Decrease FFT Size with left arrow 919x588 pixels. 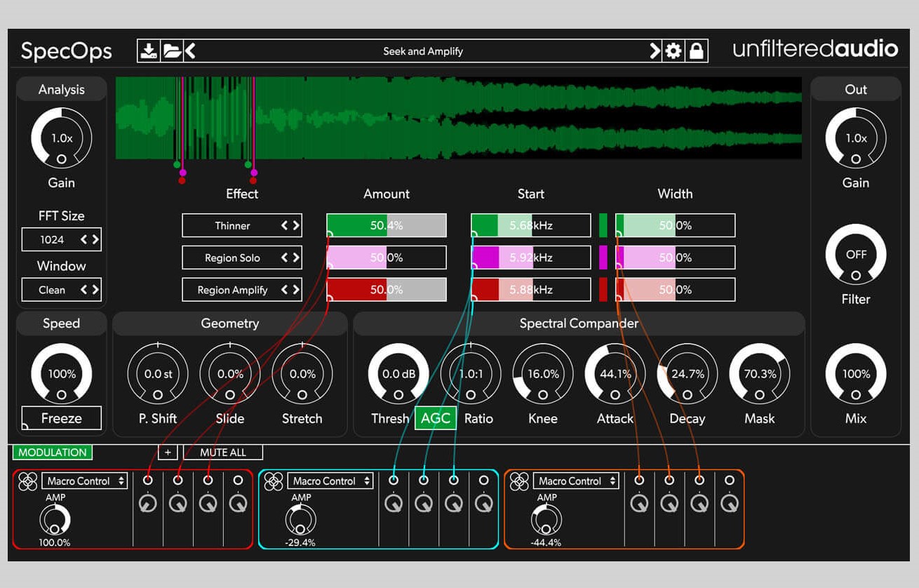point(84,239)
